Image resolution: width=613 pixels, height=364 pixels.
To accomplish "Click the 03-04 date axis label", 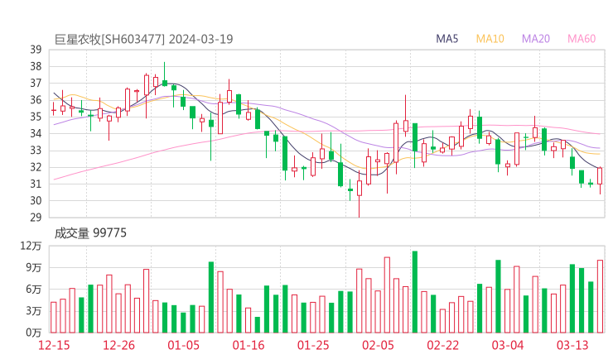I will pos(508,345).
